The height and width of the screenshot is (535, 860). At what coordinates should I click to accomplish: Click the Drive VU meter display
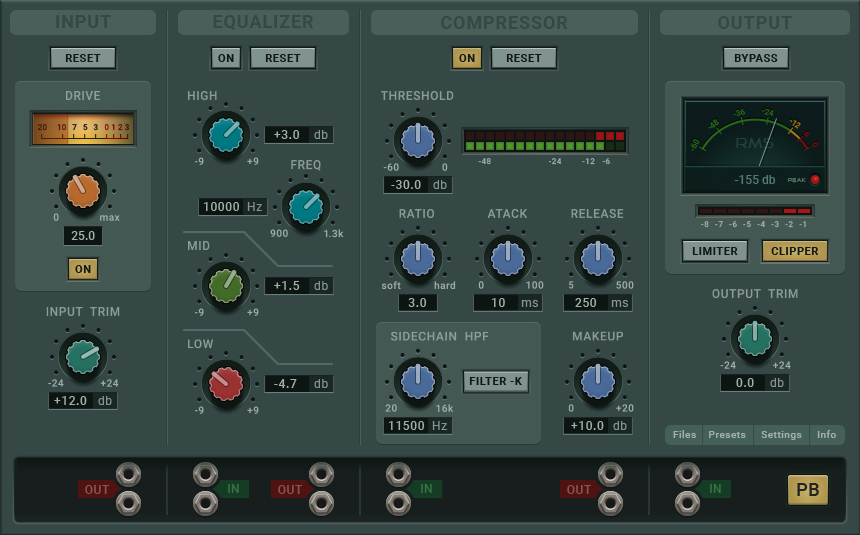coord(83,129)
